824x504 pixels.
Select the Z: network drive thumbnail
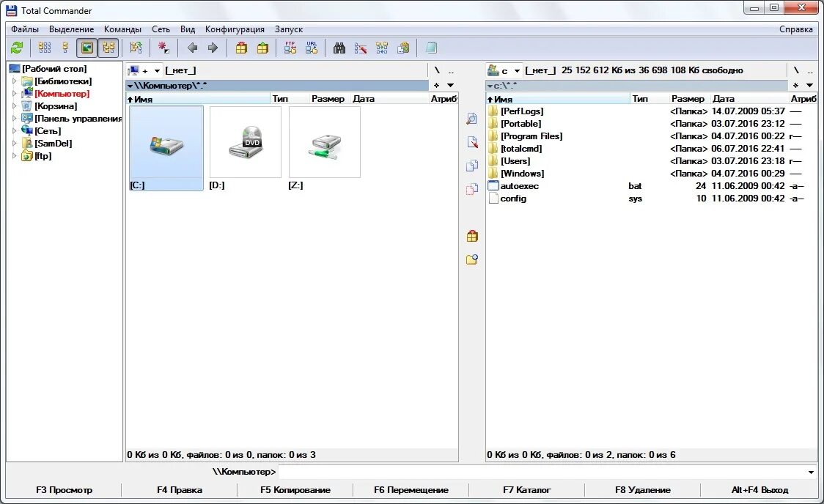(x=325, y=142)
